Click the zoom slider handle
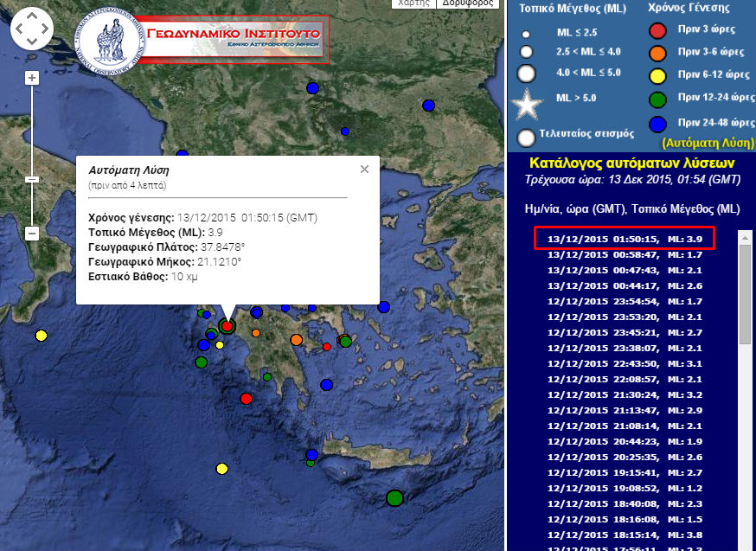 click(32, 179)
